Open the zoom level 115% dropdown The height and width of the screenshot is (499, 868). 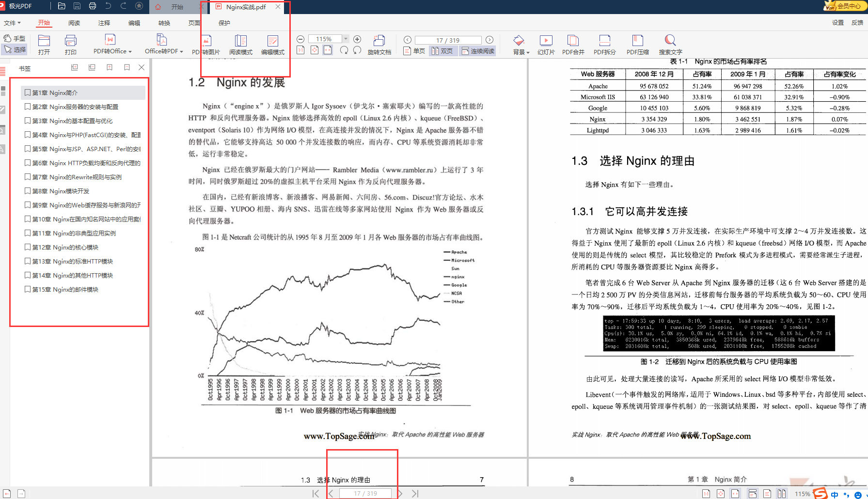(x=345, y=38)
